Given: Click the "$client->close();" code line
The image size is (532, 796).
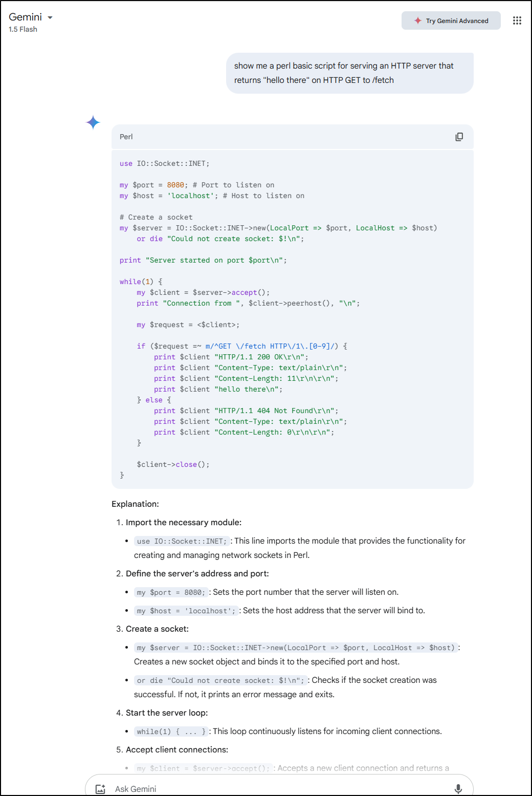Looking at the screenshot, I should pyautogui.click(x=173, y=465).
